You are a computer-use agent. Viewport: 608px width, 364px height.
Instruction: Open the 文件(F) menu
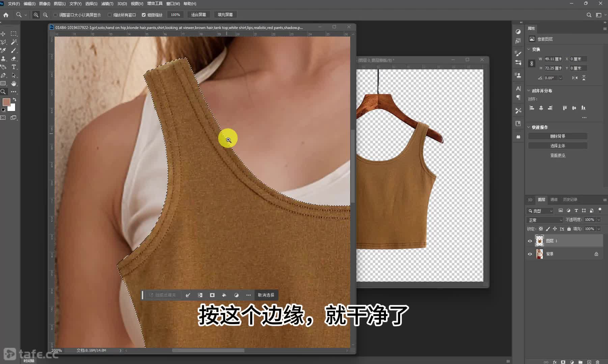(x=14, y=4)
